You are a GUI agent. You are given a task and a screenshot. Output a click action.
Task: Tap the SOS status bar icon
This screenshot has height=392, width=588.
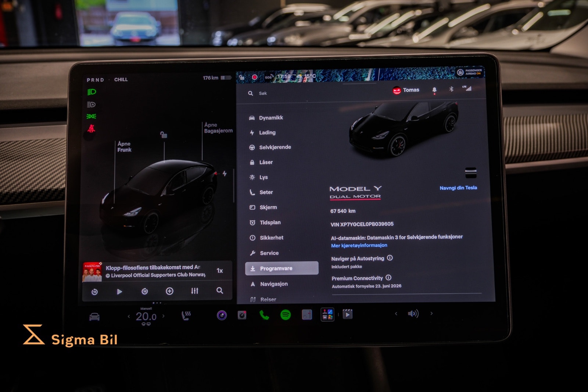click(268, 77)
